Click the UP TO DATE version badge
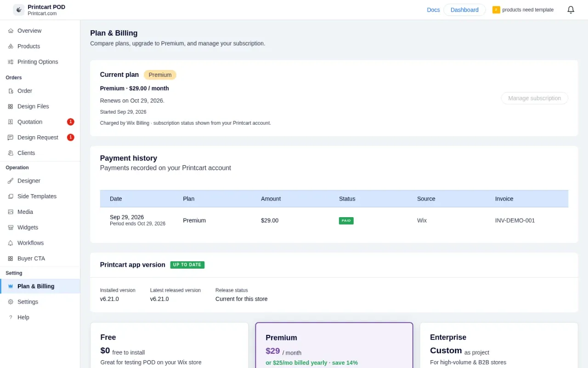The image size is (588, 368). [187, 265]
